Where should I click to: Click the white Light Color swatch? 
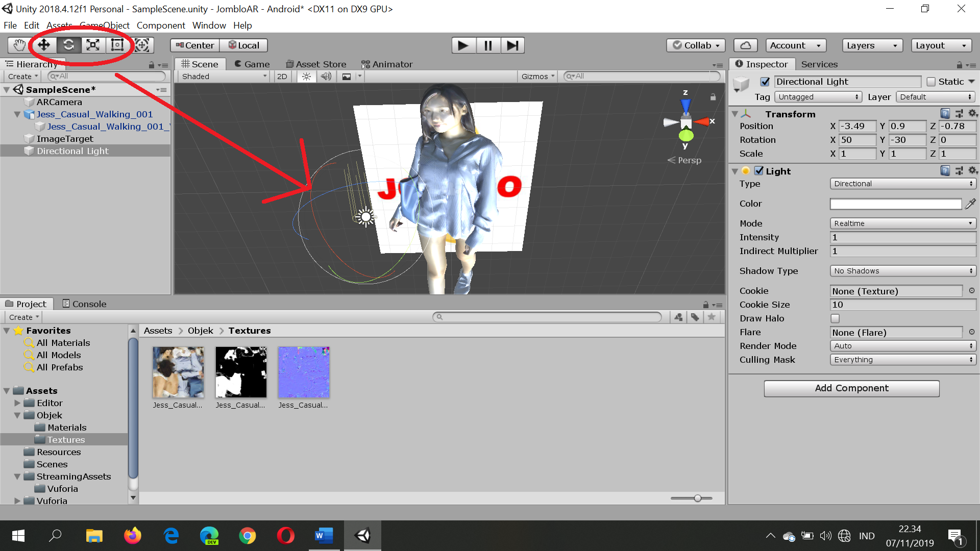coord(895,204)
